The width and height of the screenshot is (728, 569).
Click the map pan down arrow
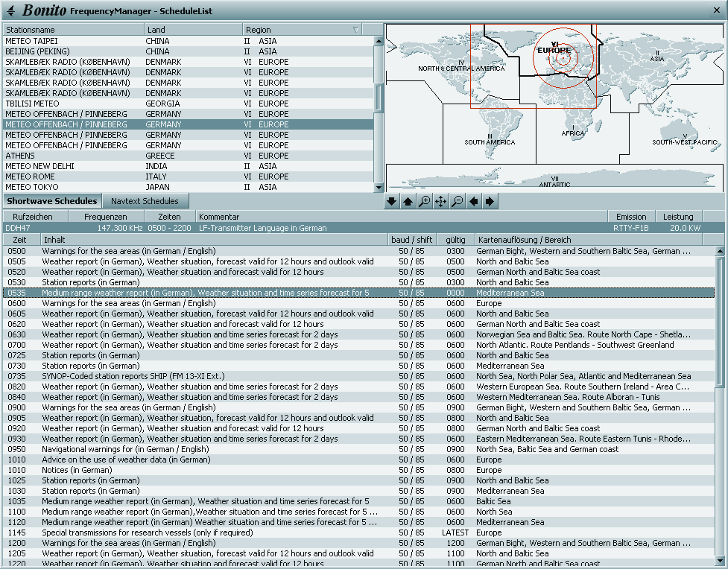[x=393, y=201]
